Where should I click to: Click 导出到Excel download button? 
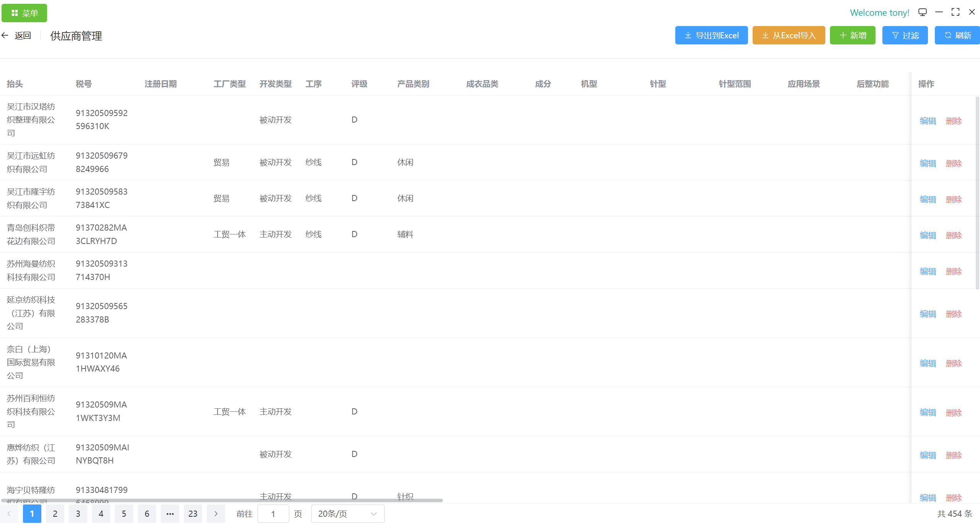point(711,36)
